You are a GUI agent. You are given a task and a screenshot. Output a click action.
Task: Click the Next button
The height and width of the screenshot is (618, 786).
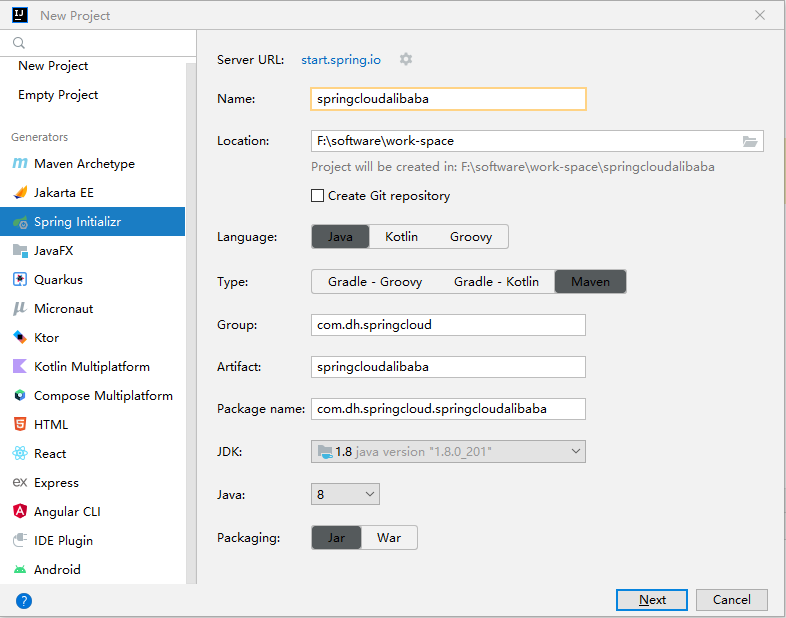[x=652, y=600]
